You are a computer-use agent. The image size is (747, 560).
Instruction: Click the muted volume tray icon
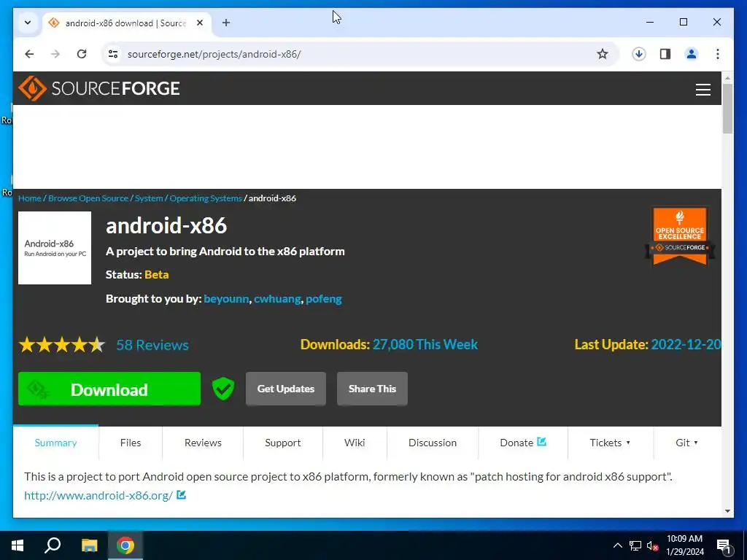pos(652,545)
